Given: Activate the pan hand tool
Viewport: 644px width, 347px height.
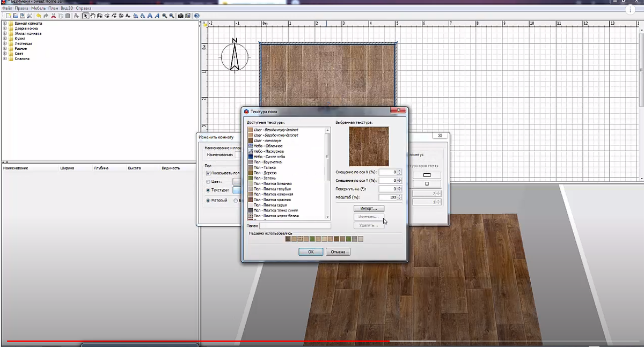Looking at the screenshot, I should [x=92, y=16].
